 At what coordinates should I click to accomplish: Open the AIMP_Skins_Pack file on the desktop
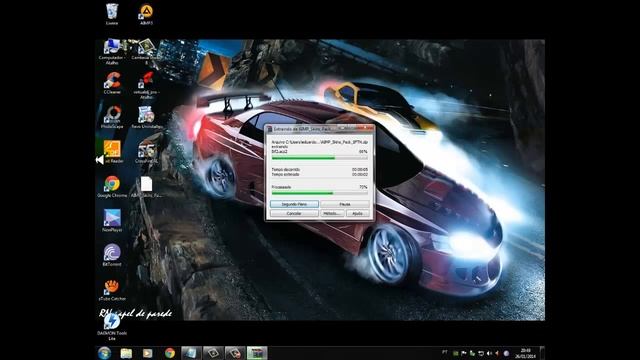point(146,187)
